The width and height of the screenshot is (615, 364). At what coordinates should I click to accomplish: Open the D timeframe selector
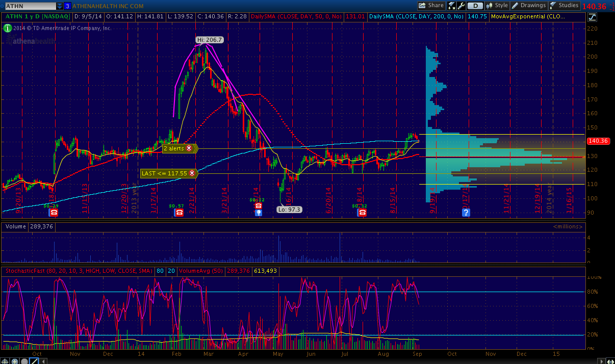click(475, 6)
